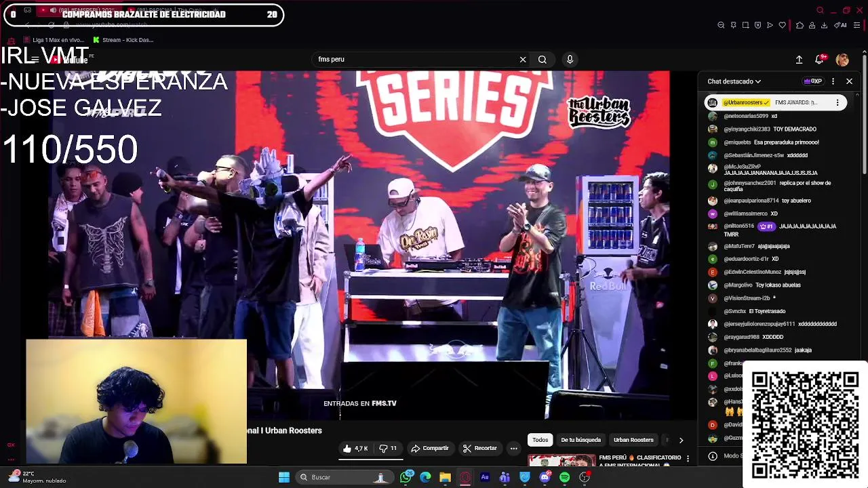
Task: Click the YouTube search magnifier button
Action: (542, 60)
